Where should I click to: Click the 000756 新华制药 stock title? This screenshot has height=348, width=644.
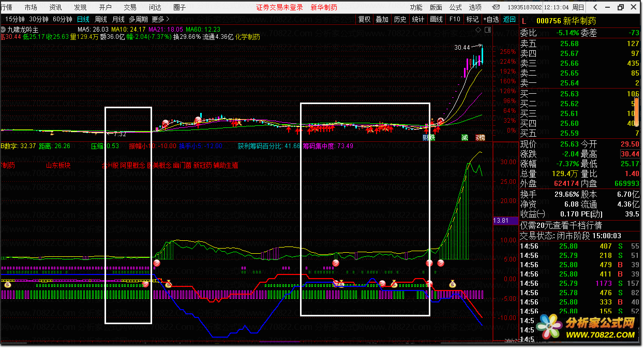click(566, 21)
